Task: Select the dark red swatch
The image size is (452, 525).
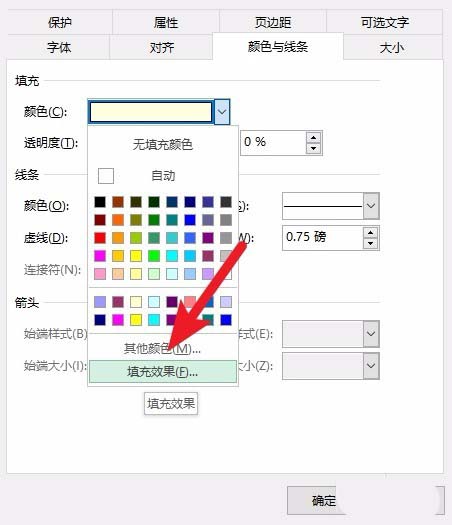Action: coord(100,220)
